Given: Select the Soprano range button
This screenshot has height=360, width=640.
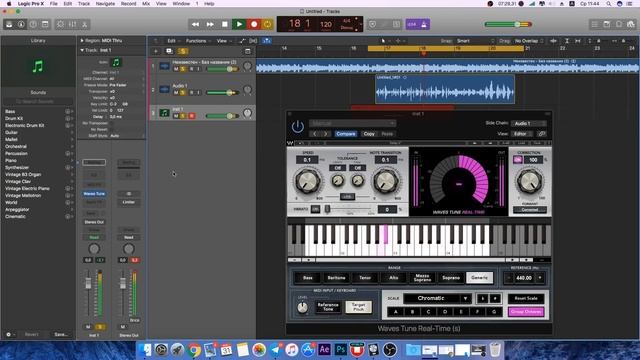Looking at the screenshot, I should click(x=451, y=278).
